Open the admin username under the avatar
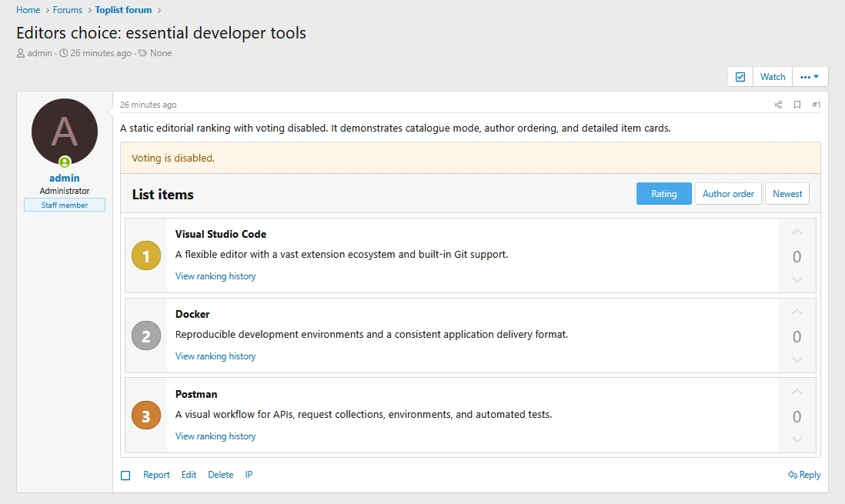The width and height of the screenshot is (845, 504). [65, 178]
